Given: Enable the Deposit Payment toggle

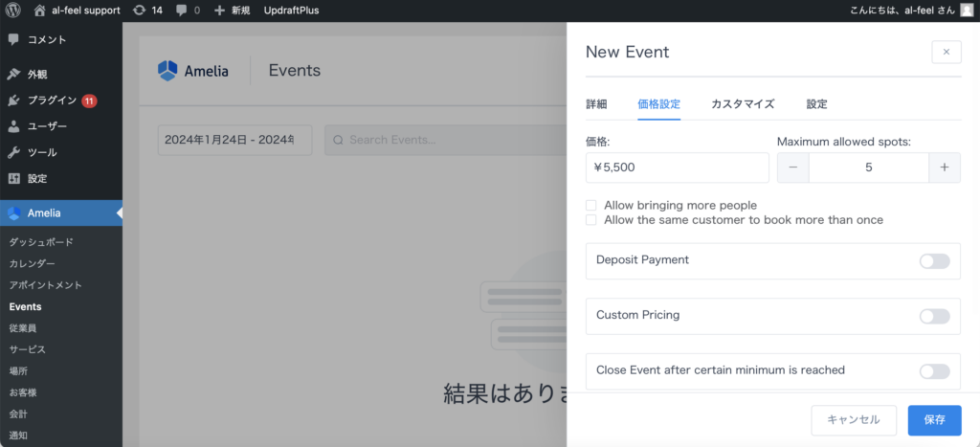Looking at the screenshot, I should tap(934, 261).
